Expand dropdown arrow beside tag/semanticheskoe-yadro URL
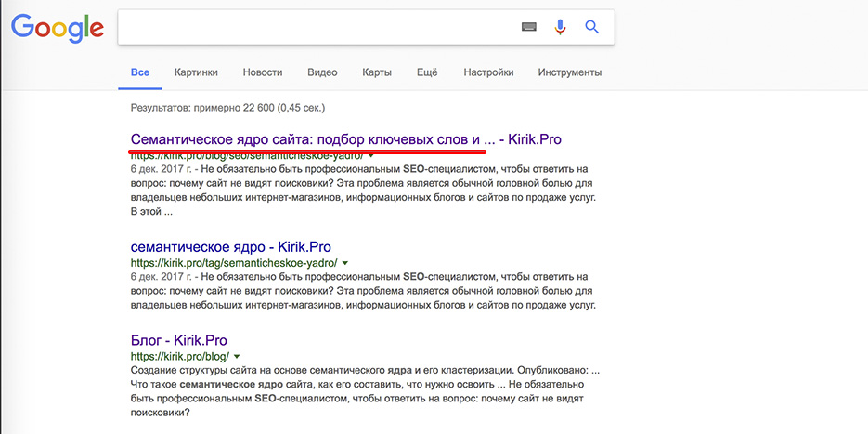This screenshot has width=868, height=434. (x=344, y=263)
